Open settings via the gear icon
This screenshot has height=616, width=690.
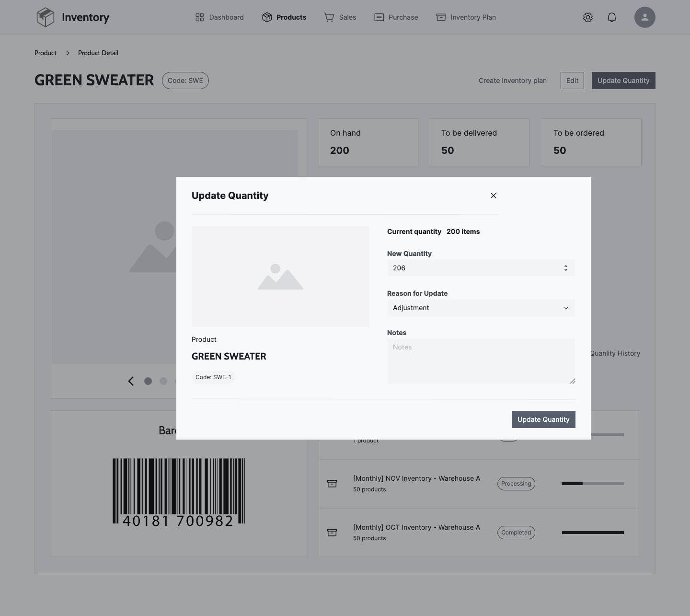pyautogui.click(x=588, y=17)
